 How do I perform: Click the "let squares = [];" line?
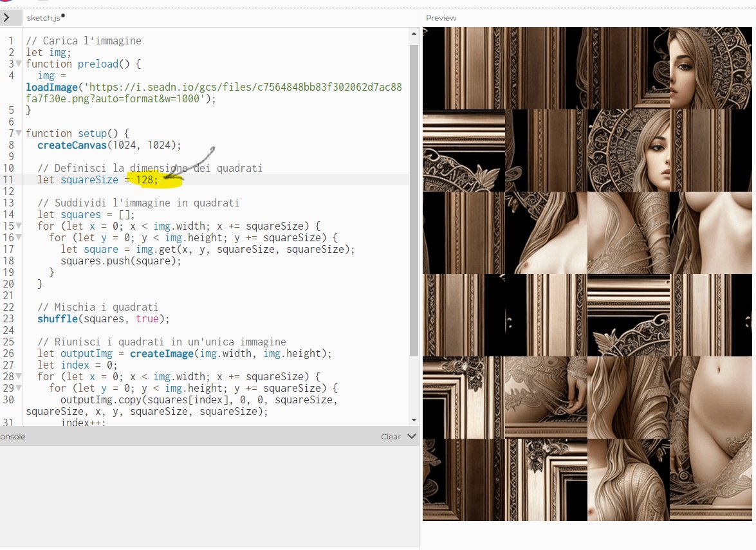pos(86,214)
